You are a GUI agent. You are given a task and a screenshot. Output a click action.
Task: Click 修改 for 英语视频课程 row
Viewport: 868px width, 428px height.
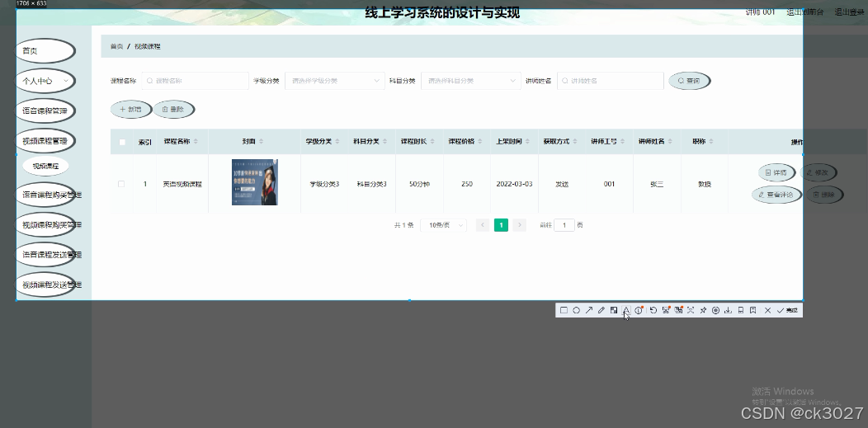(x=818, y=172)
